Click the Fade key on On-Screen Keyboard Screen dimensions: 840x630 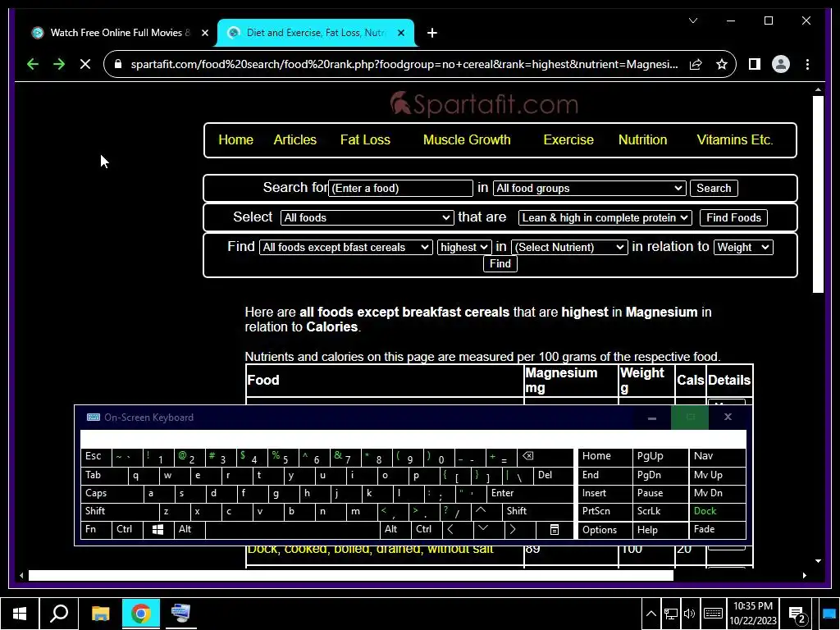click(717, 530)
